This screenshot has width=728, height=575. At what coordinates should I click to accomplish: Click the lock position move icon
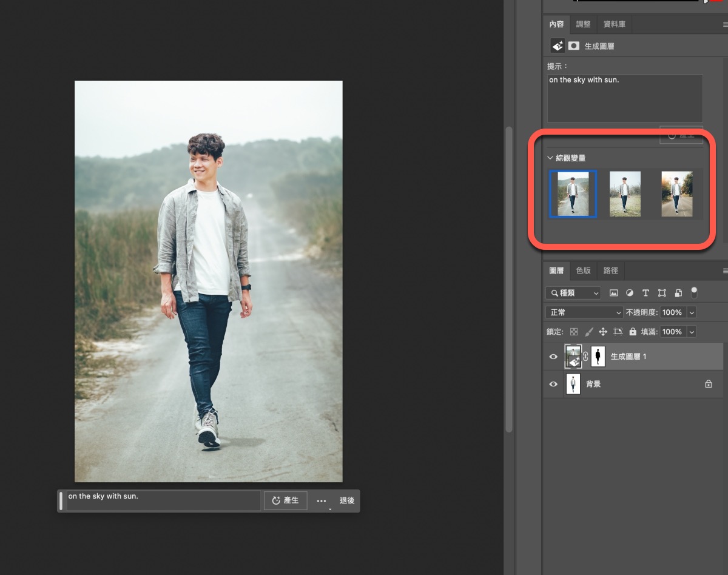click(603, 332)
